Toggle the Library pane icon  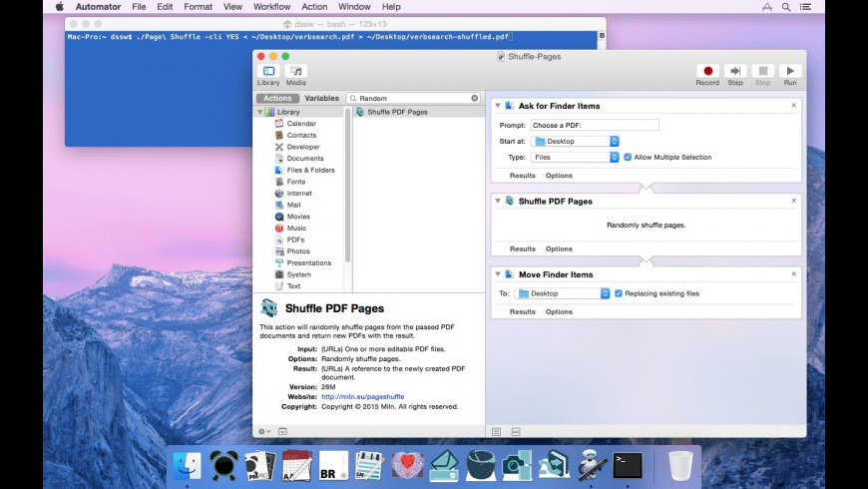pyautogui.click(x=268, y=71)
